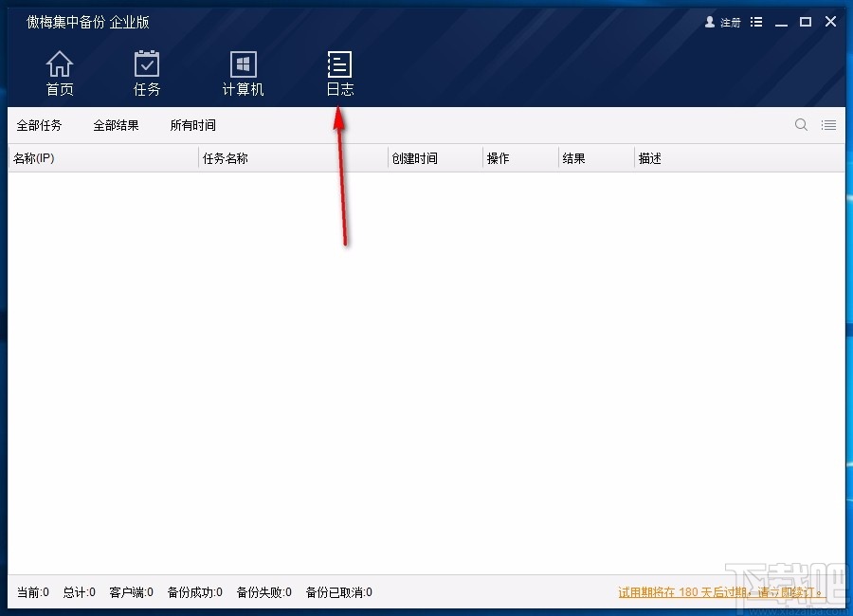Open the 全部任务 task filter
The height and width of the screenshot is (616, 853).
coord(40,124)
